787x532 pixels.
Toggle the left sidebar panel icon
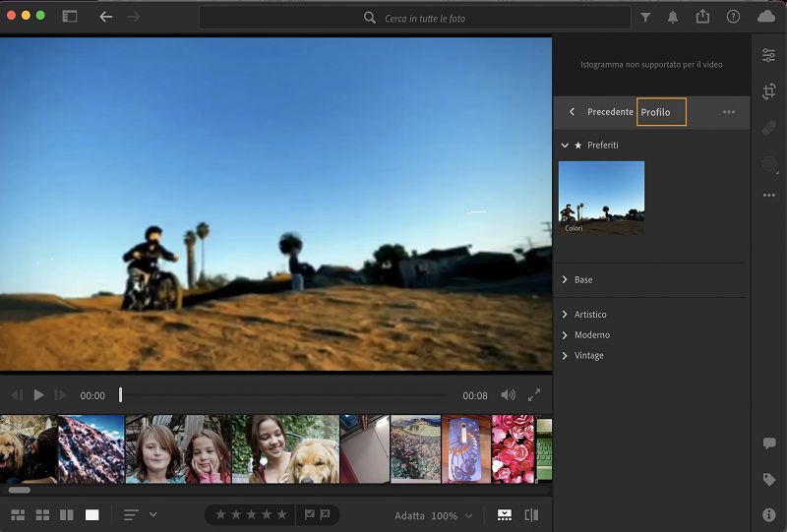point(70,17)
